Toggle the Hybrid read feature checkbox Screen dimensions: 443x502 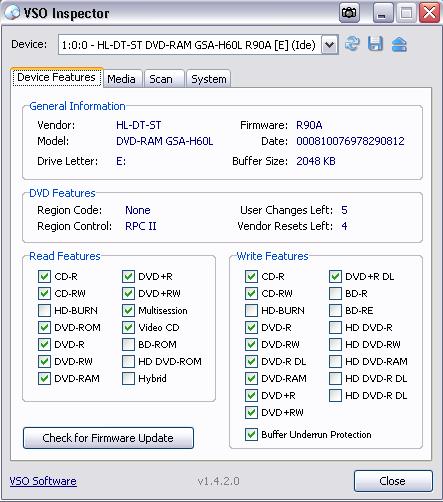(x=128, y=378)
